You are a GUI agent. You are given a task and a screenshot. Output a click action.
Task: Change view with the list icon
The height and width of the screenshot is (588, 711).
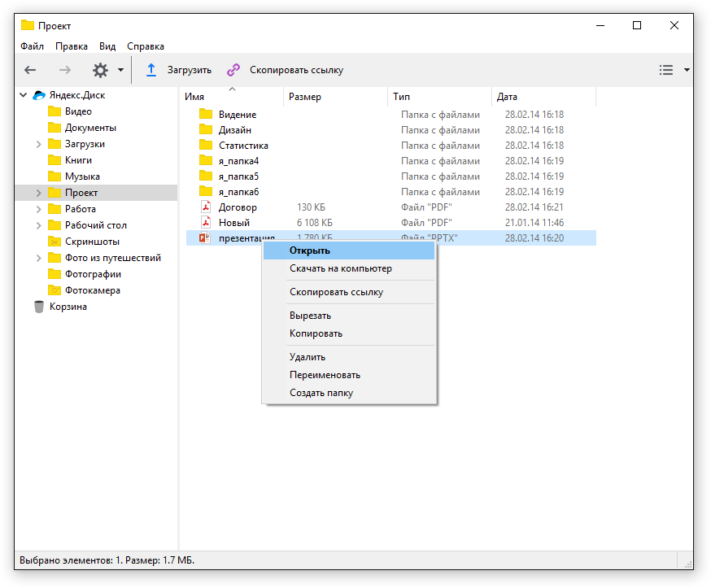pos(666,70)
